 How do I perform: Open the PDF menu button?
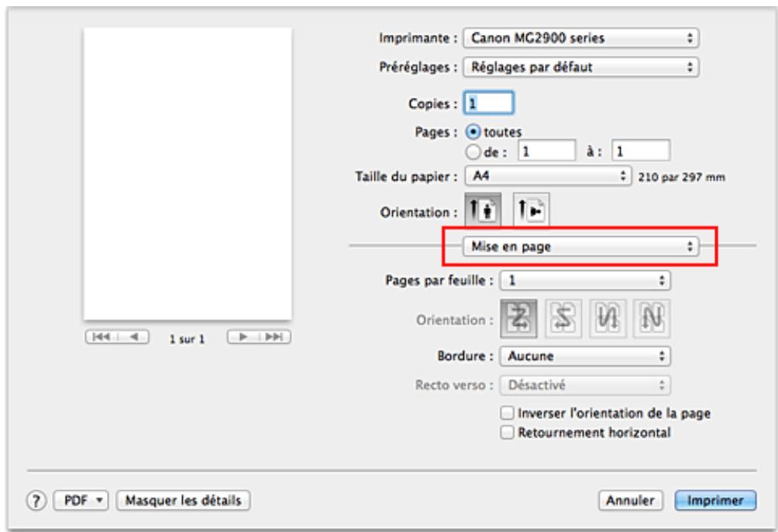pos(81,501)
